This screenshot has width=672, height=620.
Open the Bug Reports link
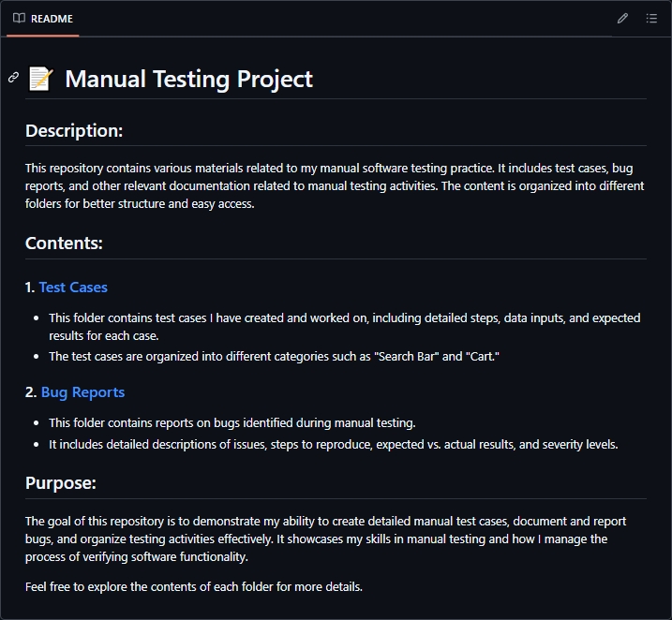coord(82,392)
